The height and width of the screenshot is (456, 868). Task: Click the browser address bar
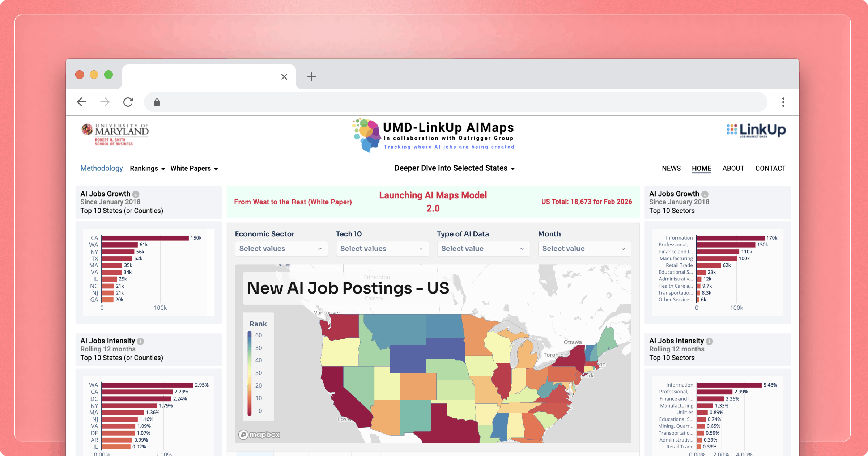pyautogui.click(x=456, y=102)
